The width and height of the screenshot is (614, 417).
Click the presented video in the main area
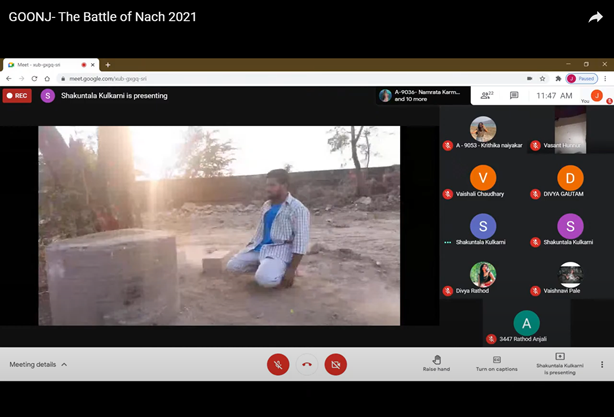click(219, 226)
